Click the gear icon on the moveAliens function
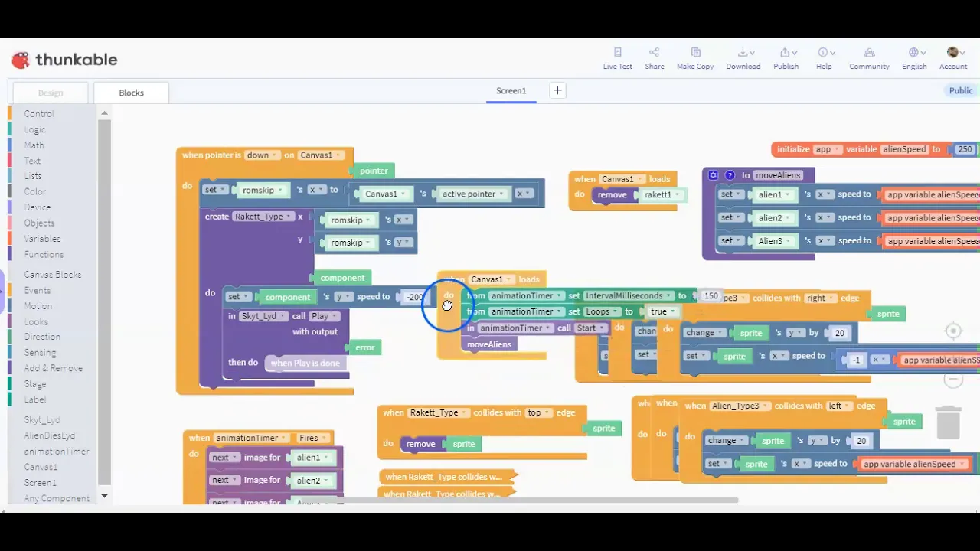Viewport: 980px width, 551px height. [x=713, y=175]
